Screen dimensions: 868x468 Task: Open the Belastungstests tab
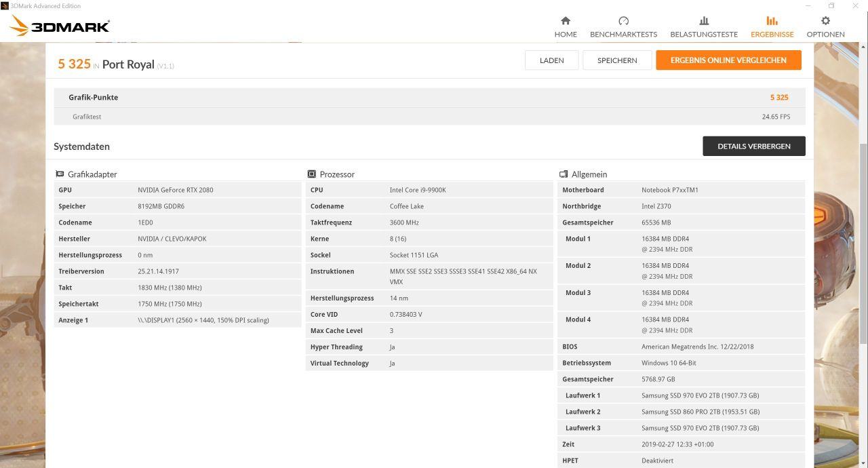pos(704,26)
